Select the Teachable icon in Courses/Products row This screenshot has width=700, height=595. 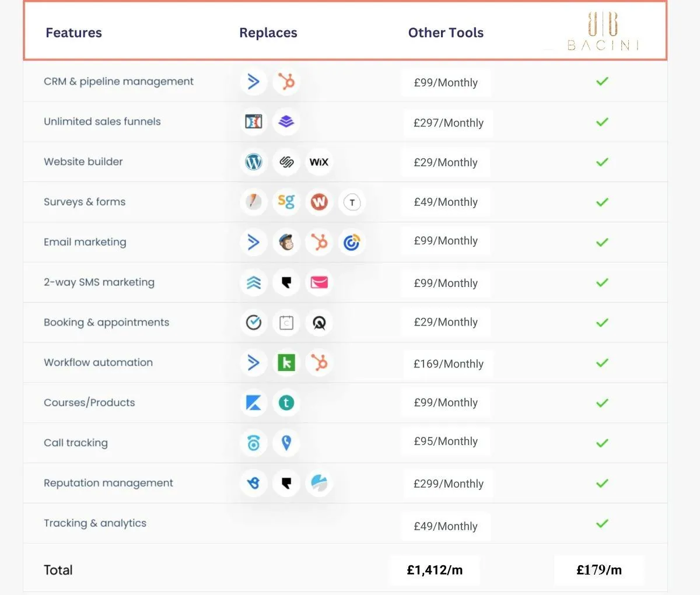point(286,402)
